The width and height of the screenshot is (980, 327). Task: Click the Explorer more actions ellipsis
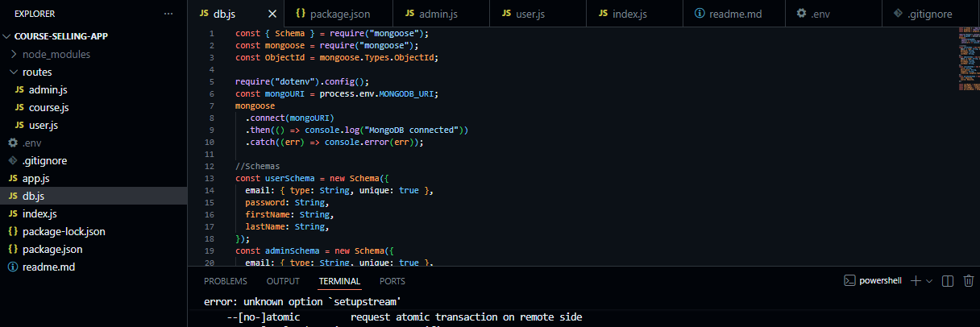click(x=168, y=14)
